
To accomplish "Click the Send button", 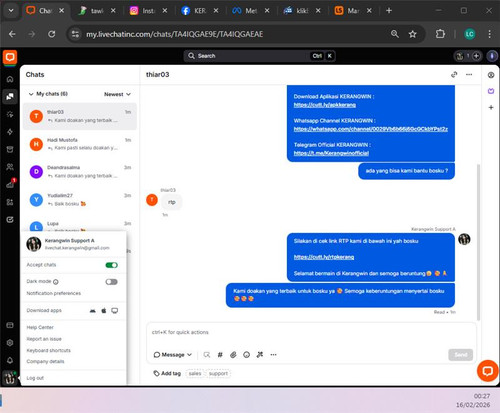I will tap(460, 354).
